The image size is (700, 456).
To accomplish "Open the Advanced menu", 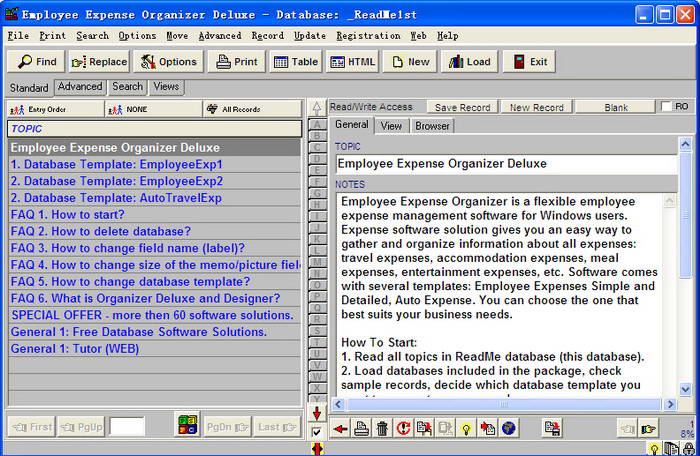I will (220, 36).
